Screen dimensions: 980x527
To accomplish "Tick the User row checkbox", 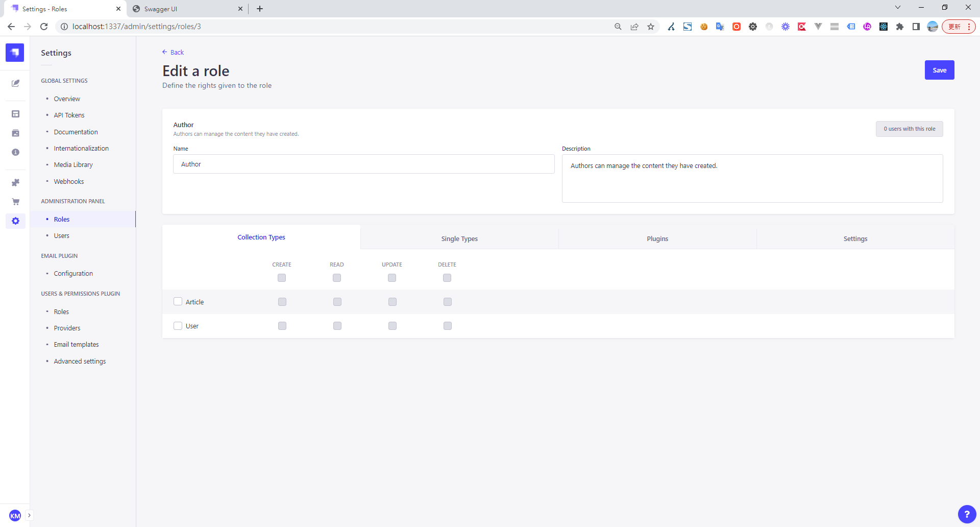I will pyautogui.click(x=178, y=326).
